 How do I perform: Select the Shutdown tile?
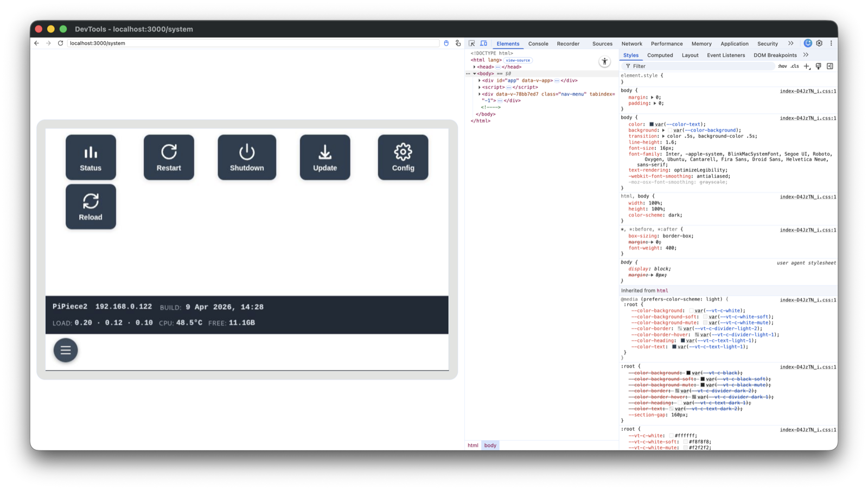[247, 157]
